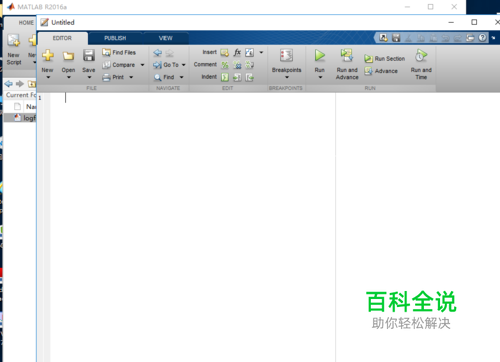Image resolution: width=500 pixels, height=362 pixels.
Task: Click the Run Section button
Action: [x=385, y=59]
